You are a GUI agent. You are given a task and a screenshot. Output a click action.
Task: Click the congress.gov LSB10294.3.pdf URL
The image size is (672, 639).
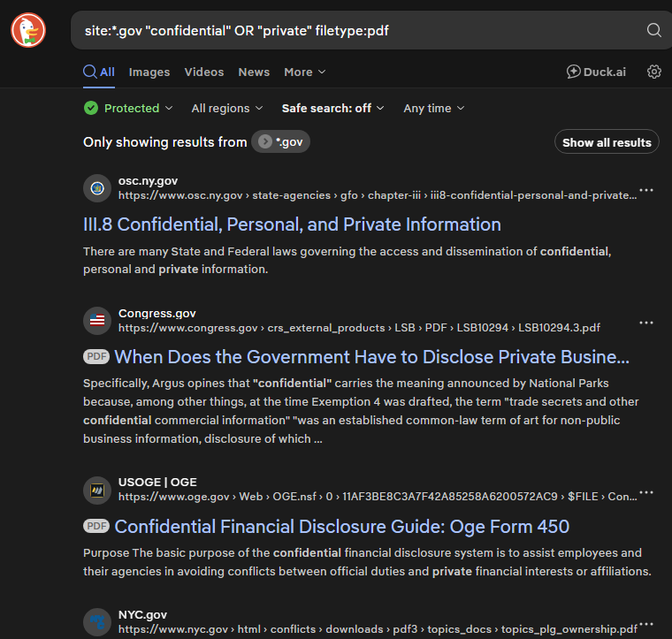359,328
